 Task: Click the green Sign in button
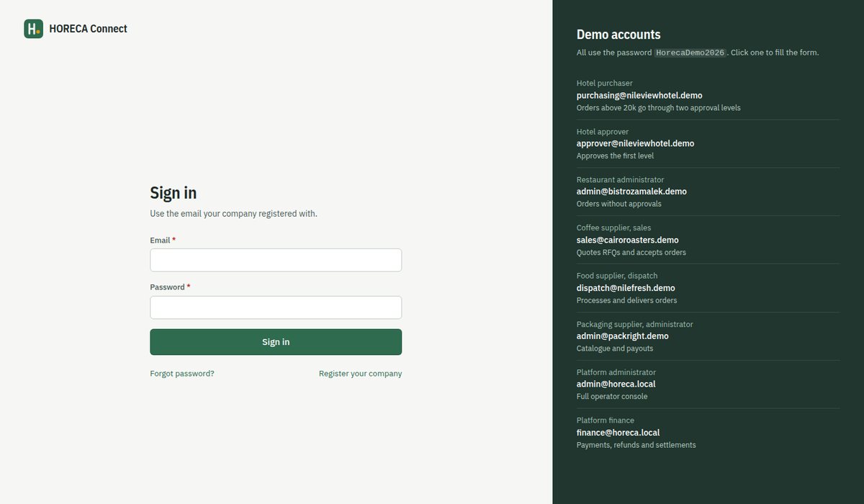point(276,342)
